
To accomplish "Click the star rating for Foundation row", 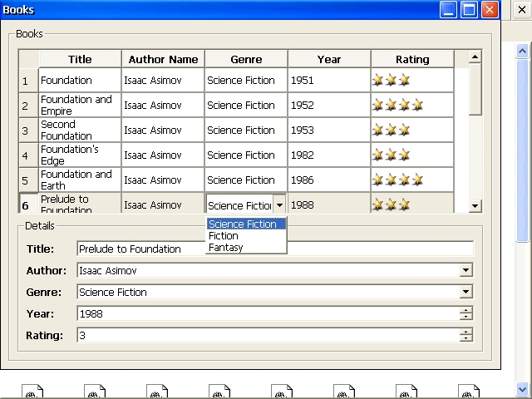I will 391,81.
